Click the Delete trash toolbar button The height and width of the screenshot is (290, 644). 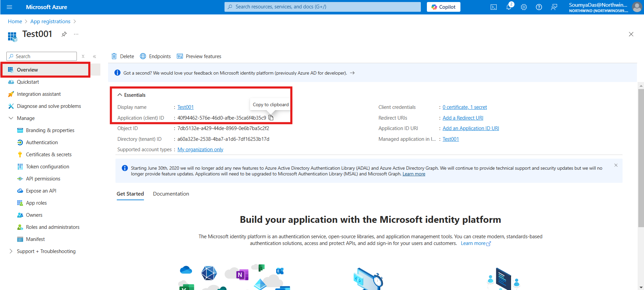click(123, 56)
